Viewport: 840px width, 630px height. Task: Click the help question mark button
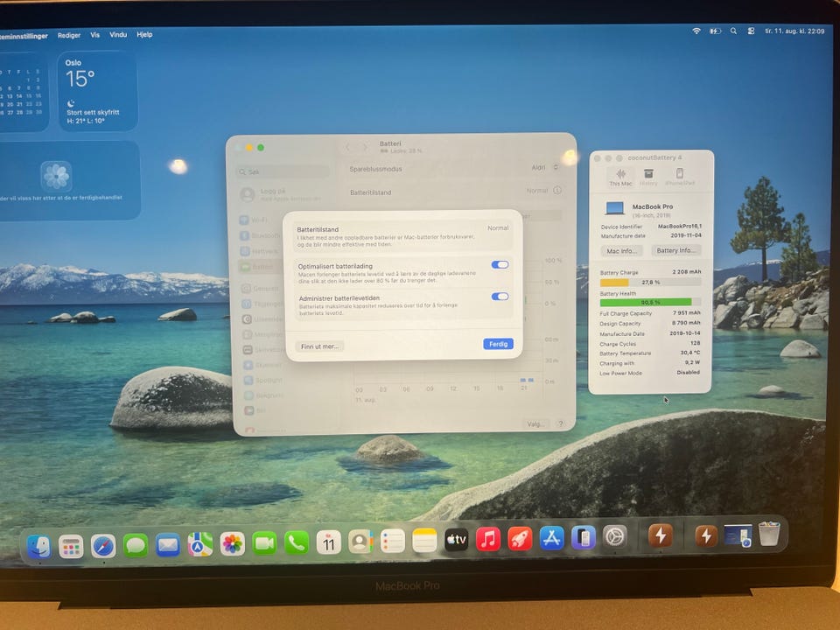coord(561,423)
